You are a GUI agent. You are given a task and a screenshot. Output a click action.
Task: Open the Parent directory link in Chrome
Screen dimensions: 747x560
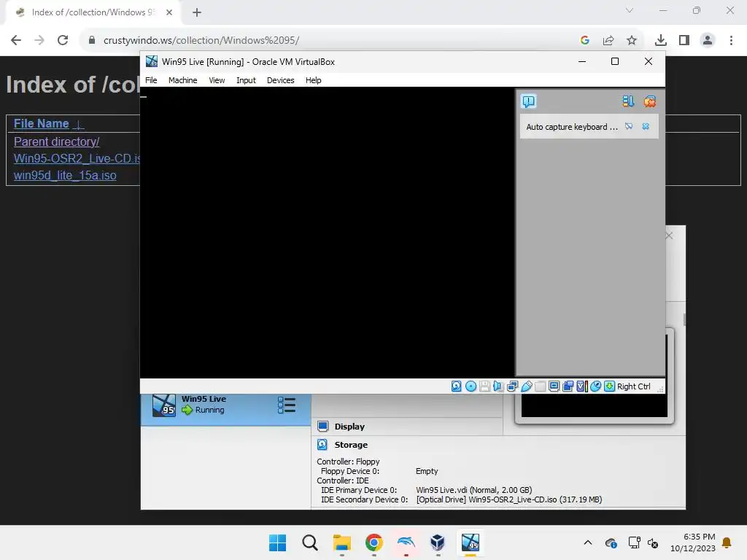[x=56, y=142]
